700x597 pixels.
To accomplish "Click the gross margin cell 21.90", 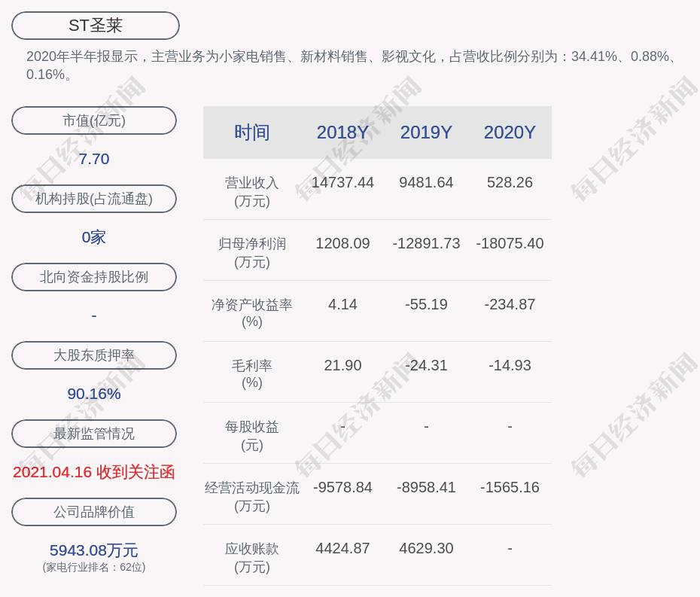I will [343, 365].
